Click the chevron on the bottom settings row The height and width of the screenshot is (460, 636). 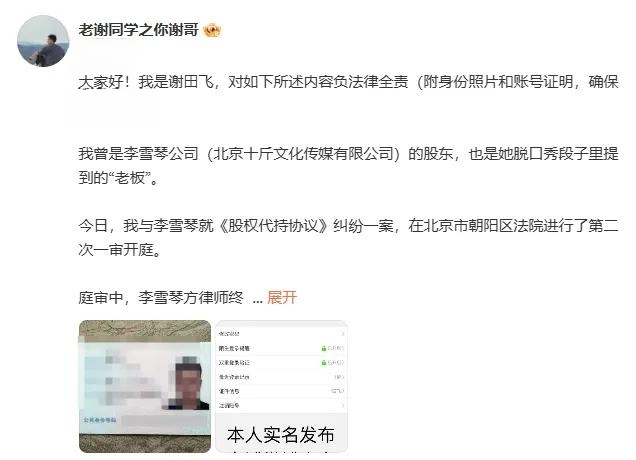tap(343, 405)
